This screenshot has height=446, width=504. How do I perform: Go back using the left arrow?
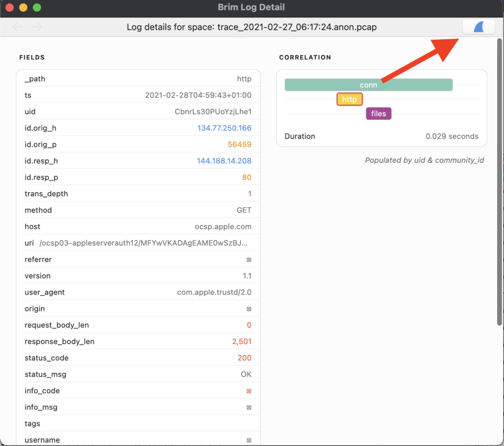tap(18, 27)
